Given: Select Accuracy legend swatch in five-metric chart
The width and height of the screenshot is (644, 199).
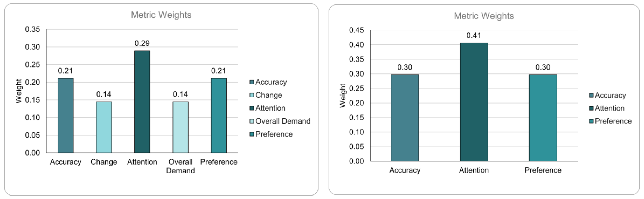Looking at the screenshot, I should click(x=252, y=82).
